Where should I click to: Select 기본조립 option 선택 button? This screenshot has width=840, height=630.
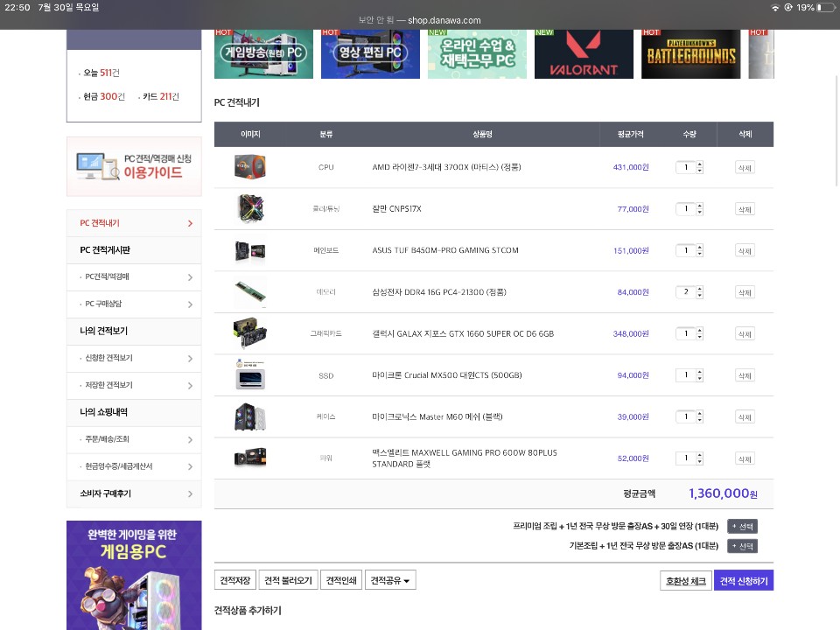coord(743,546)
